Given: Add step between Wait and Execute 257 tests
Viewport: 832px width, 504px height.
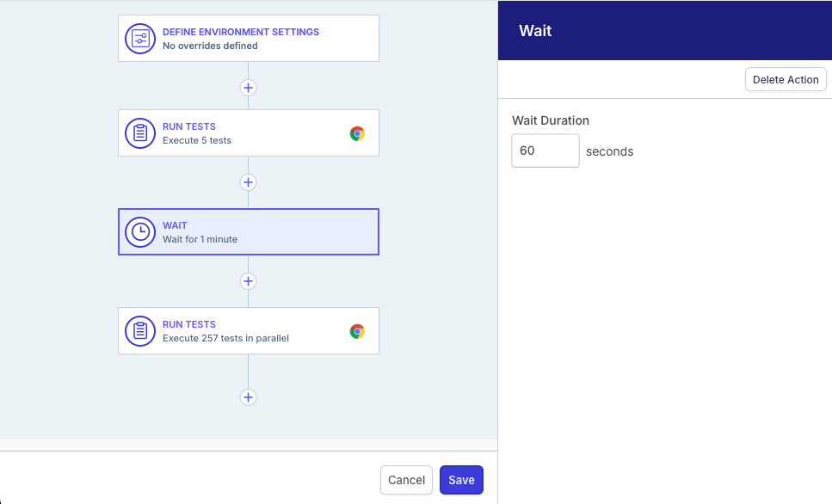Looking at the screenshot, I should [x=248, y=281].
